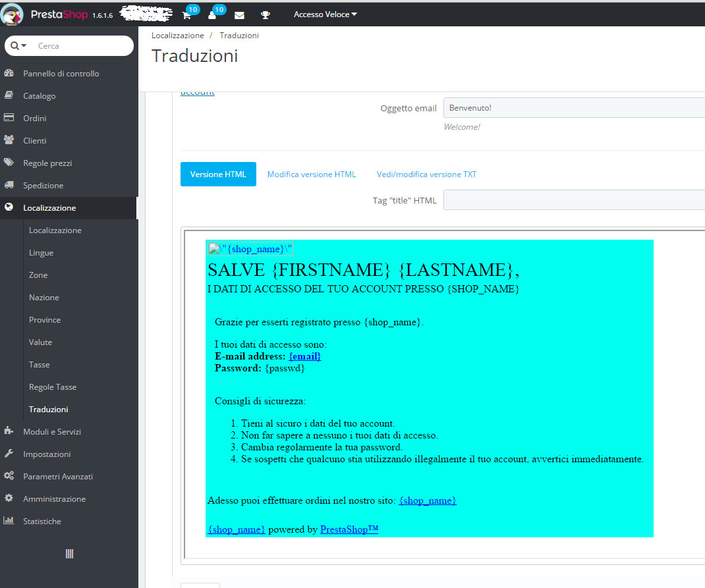Select the Localizzazione main menu item
Viewport: 705px width, 588px height.
tap(69, 208)
